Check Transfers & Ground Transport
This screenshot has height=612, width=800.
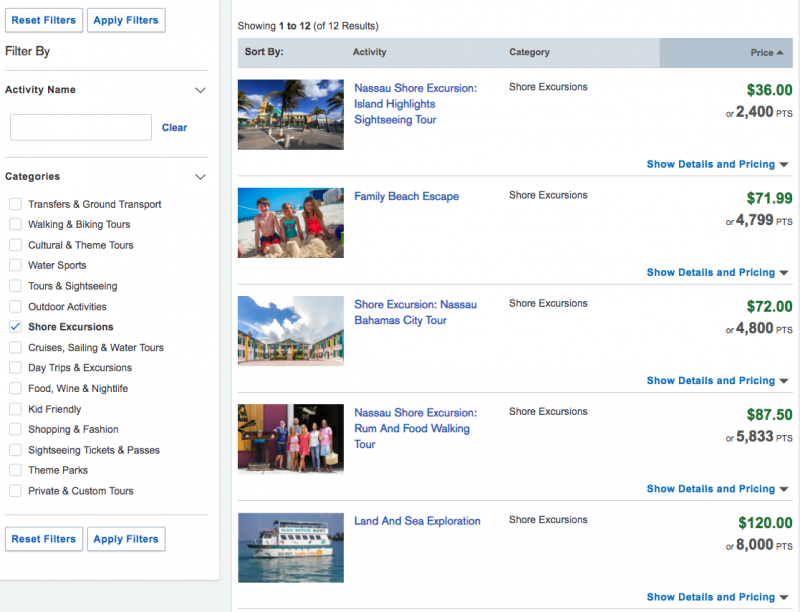(16, 204)
